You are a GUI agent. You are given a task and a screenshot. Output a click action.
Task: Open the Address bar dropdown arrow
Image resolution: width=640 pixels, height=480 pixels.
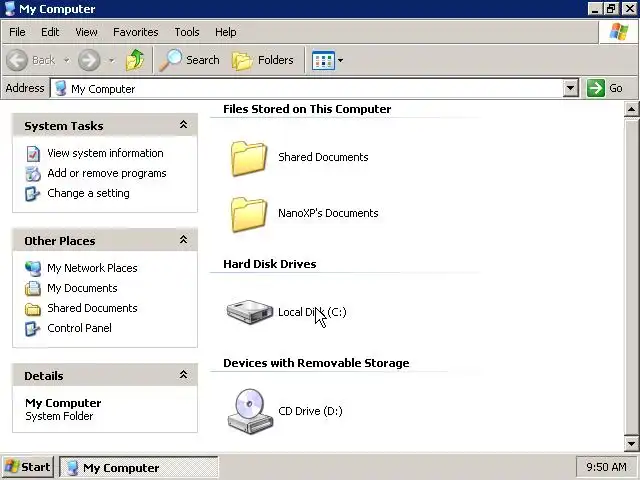(x=571, y=88)
